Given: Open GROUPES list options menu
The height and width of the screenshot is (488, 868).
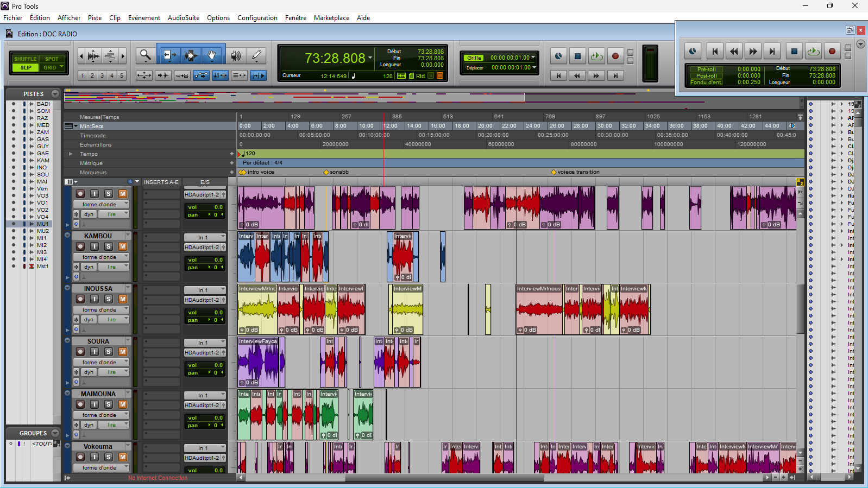Looking at the screenshot, I should [x=55, y=433].
